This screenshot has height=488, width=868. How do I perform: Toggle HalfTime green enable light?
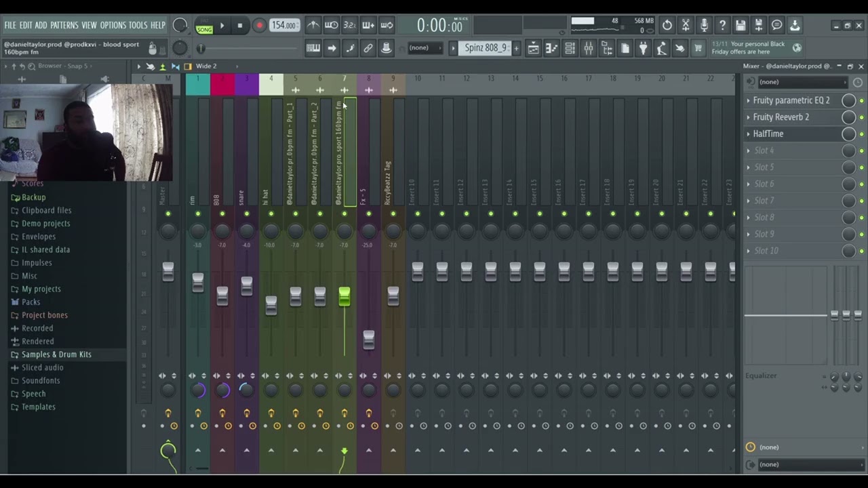pos(861,134)
